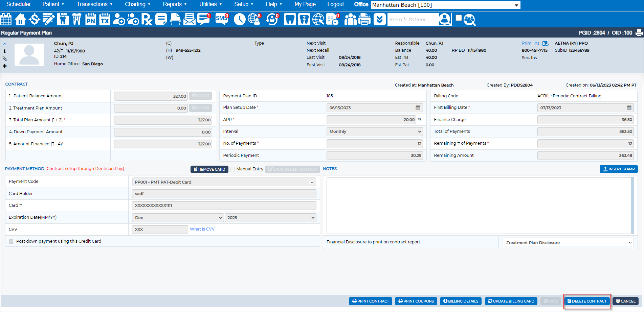Open the What is CVV link
The height and width of the screenshot is (312, 644).
pos(202,229)
